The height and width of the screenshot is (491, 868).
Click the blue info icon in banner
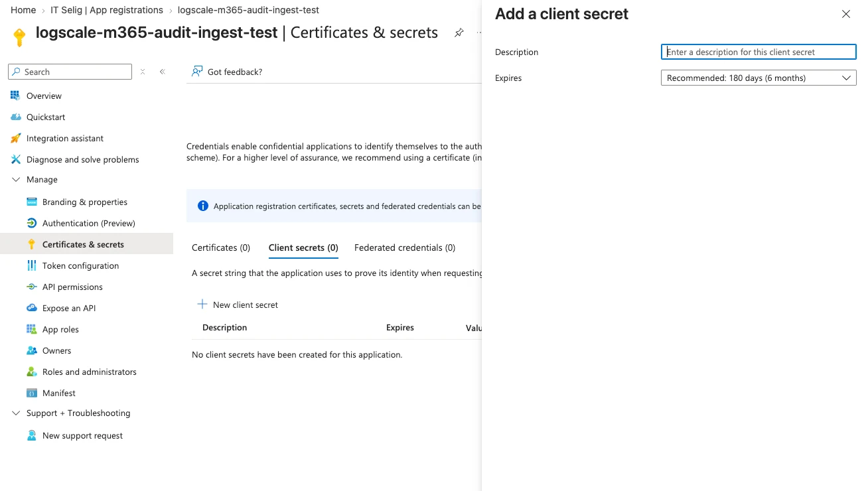(203, 206)
